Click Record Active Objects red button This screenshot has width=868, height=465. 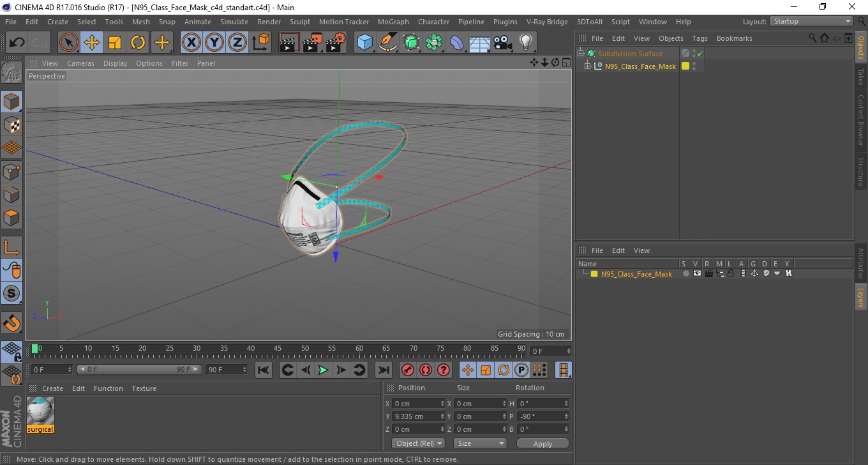click(407, 370)
